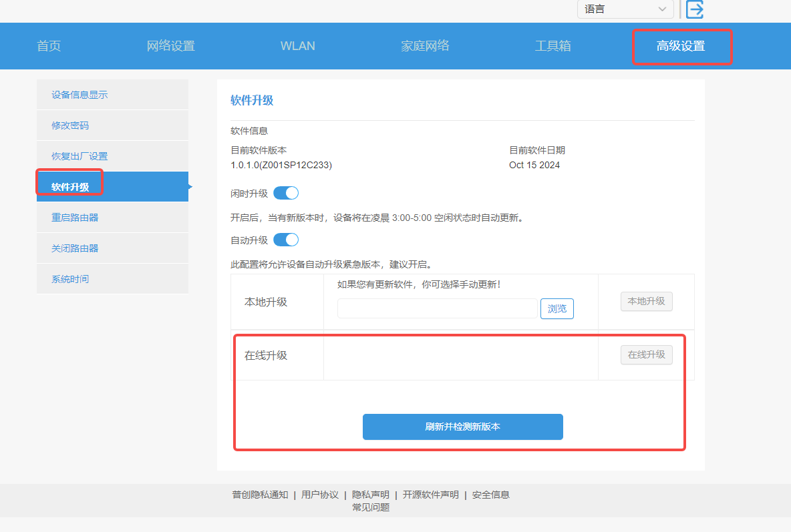
Task: Click the logout icon top right
Action: 695,9
